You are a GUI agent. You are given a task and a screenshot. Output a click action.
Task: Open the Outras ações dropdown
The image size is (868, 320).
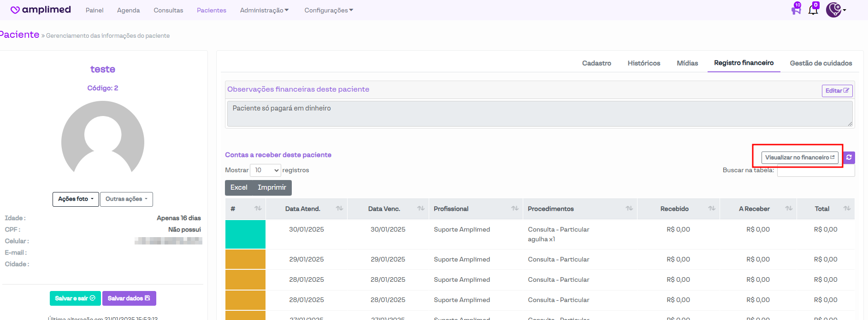[x=126, y=199]
